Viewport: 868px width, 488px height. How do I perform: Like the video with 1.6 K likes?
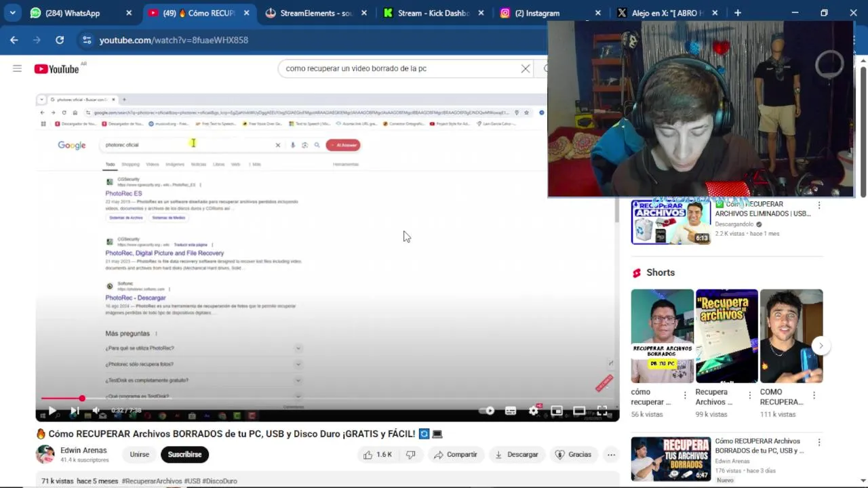[x=378, y=455]
